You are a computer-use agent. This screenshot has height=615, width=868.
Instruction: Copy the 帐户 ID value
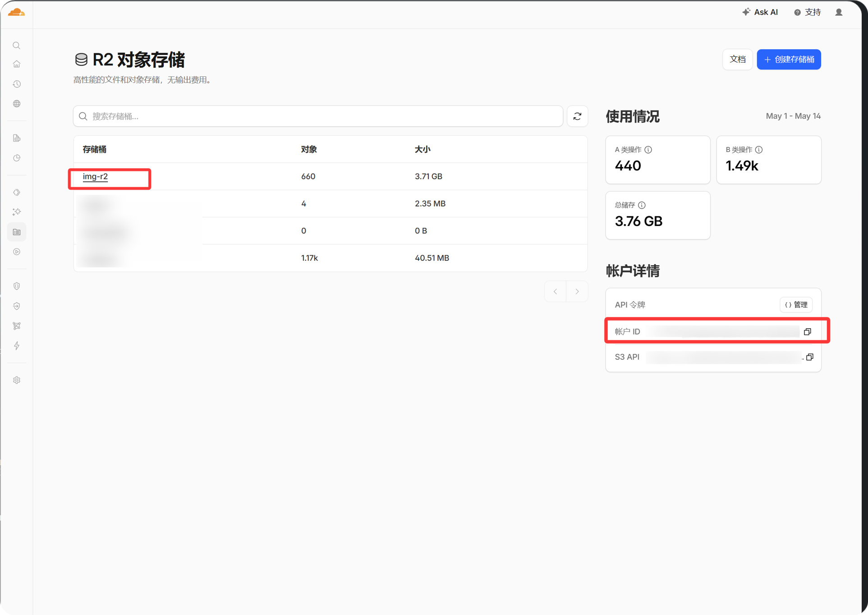coord(808,331)
